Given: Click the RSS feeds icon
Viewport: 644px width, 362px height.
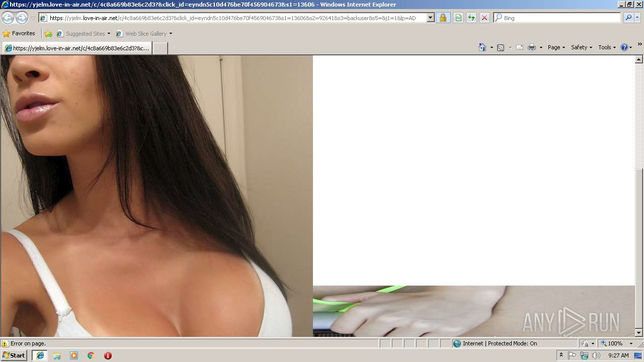Looking at the screenshot, I should pos(501,47).
